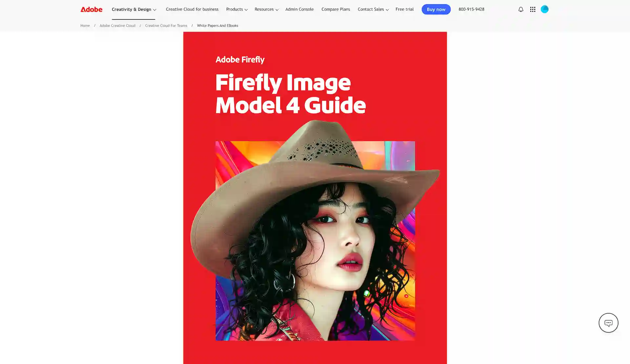Open the notifications bell
630x364 pixels.
[521, 10]
